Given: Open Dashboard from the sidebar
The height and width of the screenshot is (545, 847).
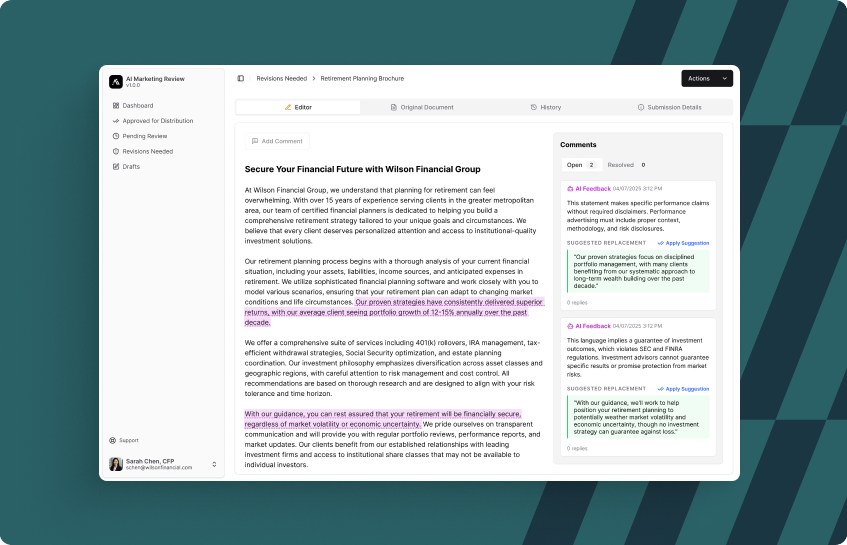Looking at the screenshot, I should 137,105.
